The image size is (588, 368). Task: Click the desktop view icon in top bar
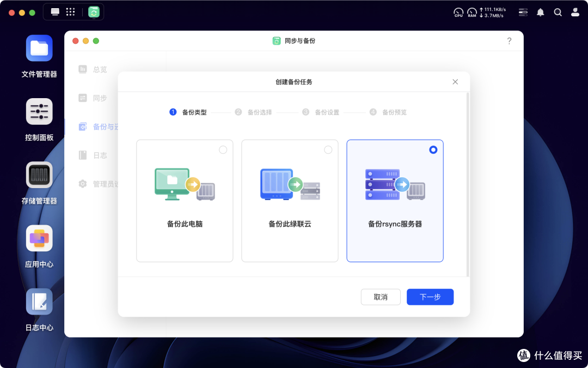pyautogui.click(x=55, y=12)
